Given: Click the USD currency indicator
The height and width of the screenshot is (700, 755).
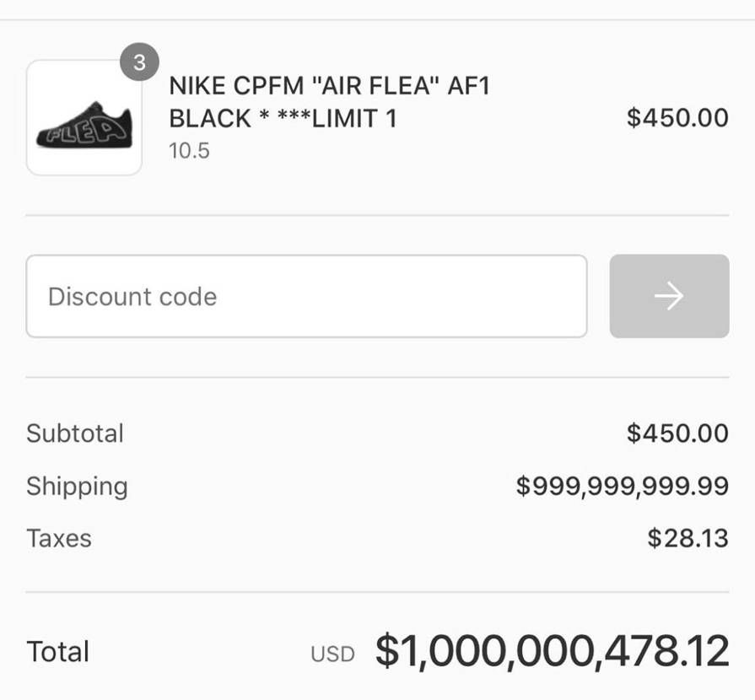Looking at the screenshot, I should tap(332, 654).
